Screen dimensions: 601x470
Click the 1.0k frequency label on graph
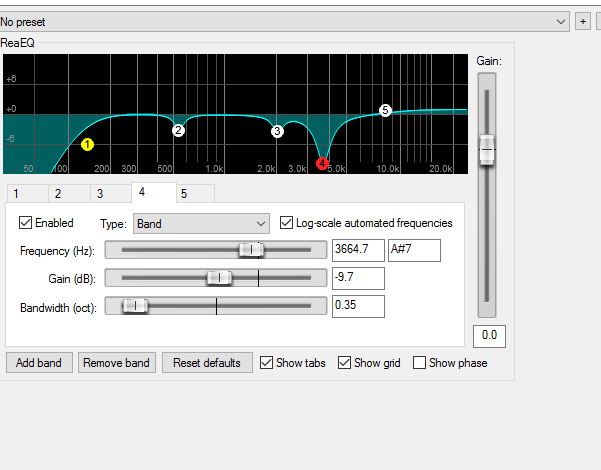click(x=214, y=169)
